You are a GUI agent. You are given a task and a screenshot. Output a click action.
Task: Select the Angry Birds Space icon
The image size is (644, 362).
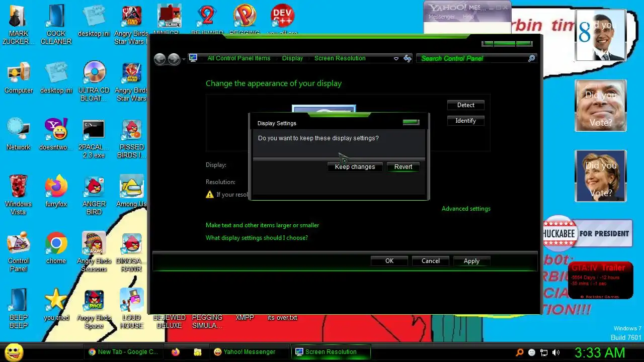[x=94, y=309]
